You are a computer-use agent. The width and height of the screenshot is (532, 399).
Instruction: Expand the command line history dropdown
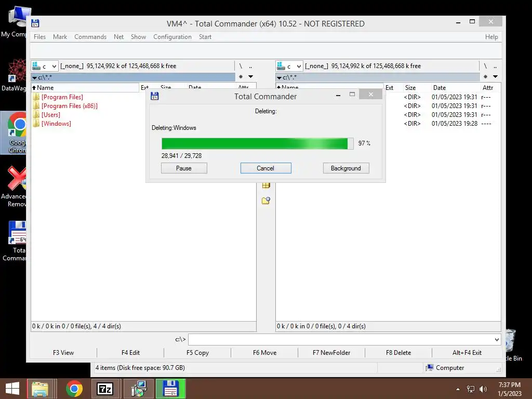click(497, 339)
